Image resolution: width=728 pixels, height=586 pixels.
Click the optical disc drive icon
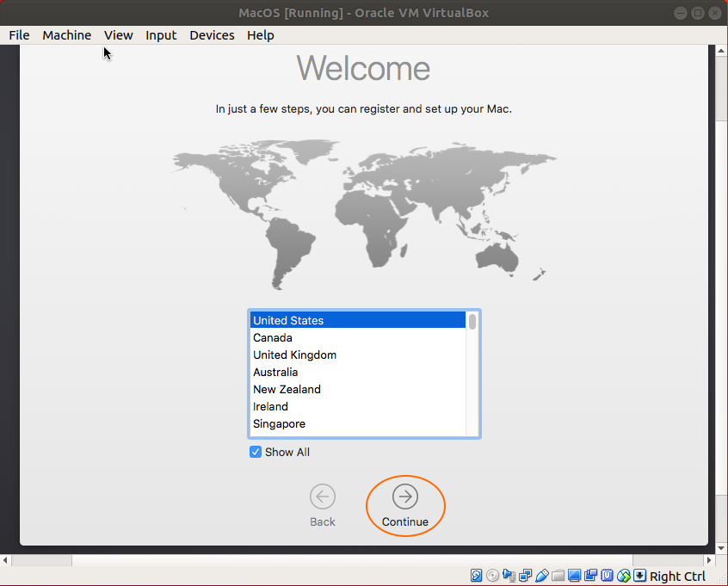pos(492,576)
